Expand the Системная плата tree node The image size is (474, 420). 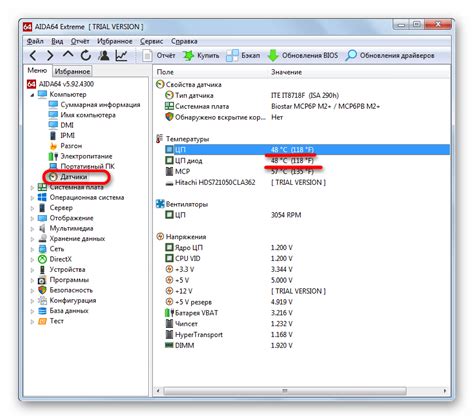pyautogui.click(x=32, y=188)
